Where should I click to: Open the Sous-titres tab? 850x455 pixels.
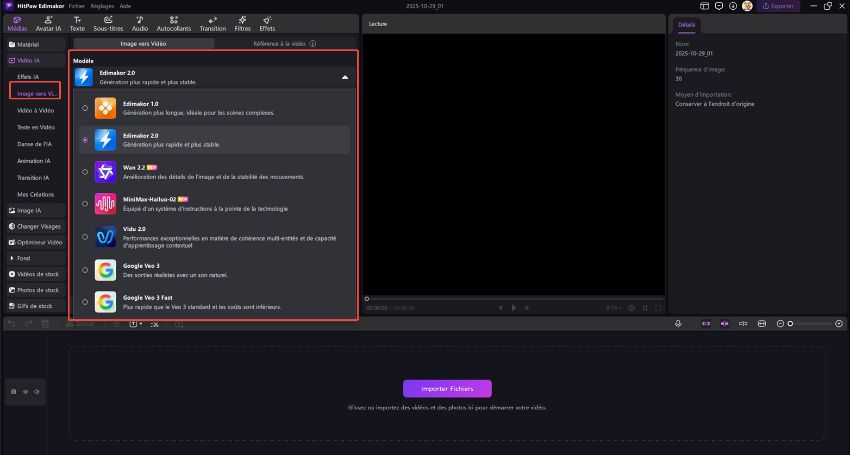point(108,24)
